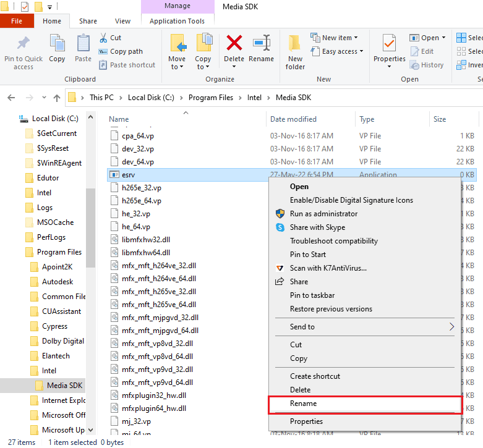Screen dimensions: 483x448
Task: Click the Back navigation arrow
Action: pos(11,98)
